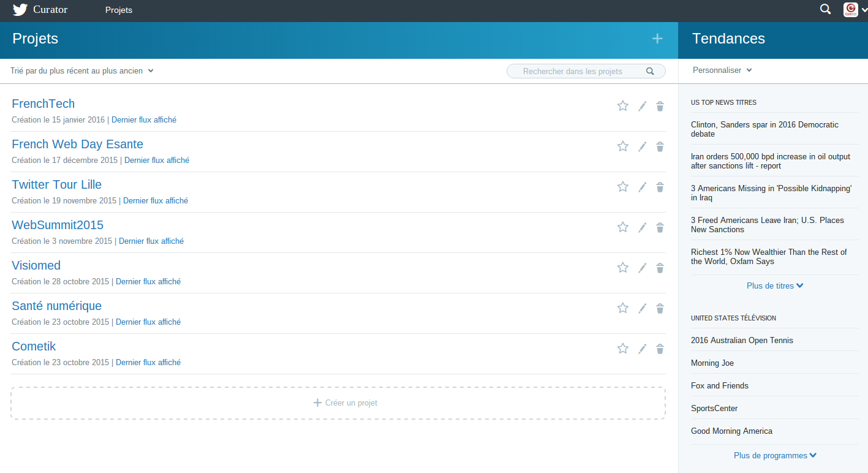Star the WebSummit2015 project
The image size is (868, 473).
pos(623,227)
